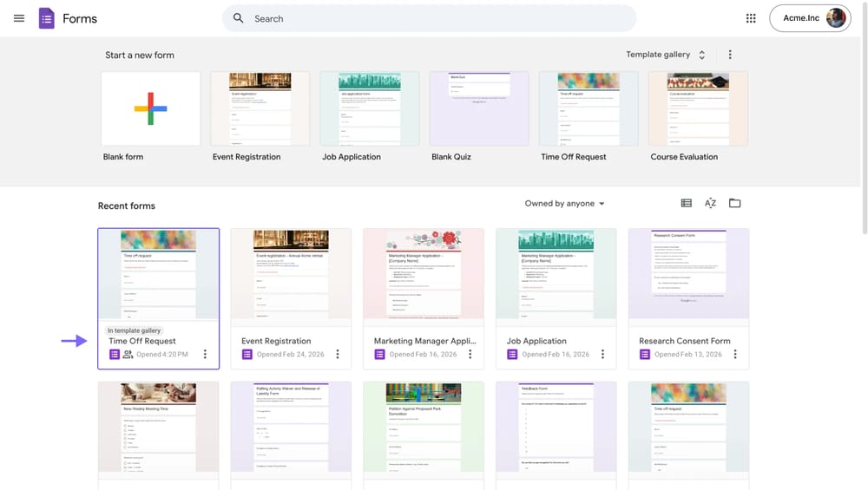Image resolution: width=868 pixels, height=490 pixels.
Task: Open more options for Time Off Request form
Action: coord(205,354)
